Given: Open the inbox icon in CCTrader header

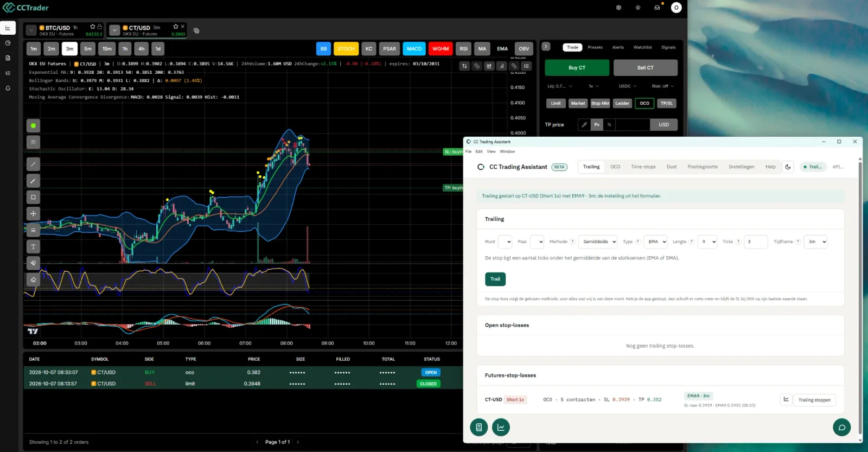Looking at the screenshot, I should pos(657,8).
